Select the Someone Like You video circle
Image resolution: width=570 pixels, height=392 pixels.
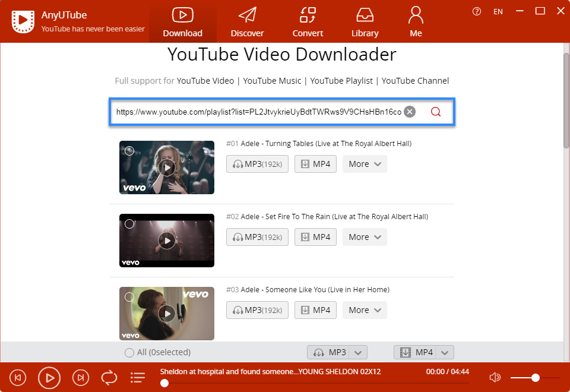point(129,297)
